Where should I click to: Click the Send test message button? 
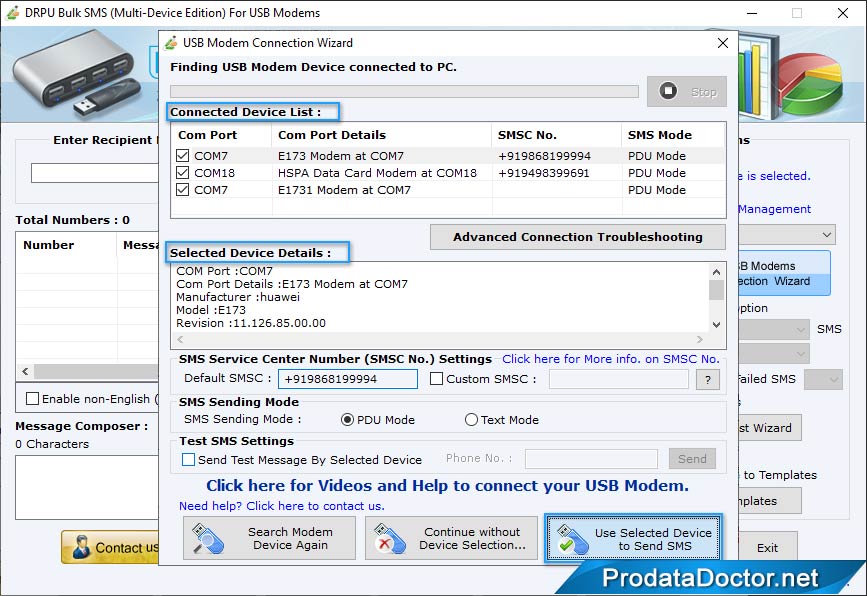pos(692,459)
